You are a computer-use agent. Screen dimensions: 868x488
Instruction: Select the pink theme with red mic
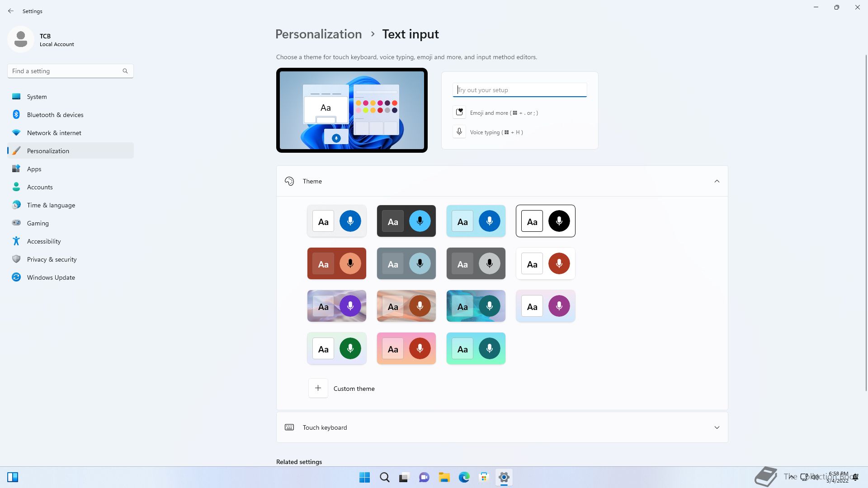tap(406, 348)
